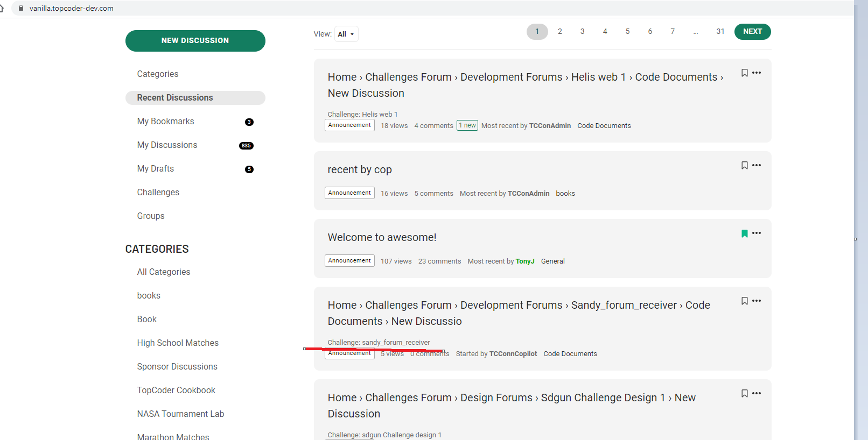Click 'Challenge: sandy_forum_receiver' link
Image resolution: width=868 pixels, height=440 pixels.
(x=379, y=342)
